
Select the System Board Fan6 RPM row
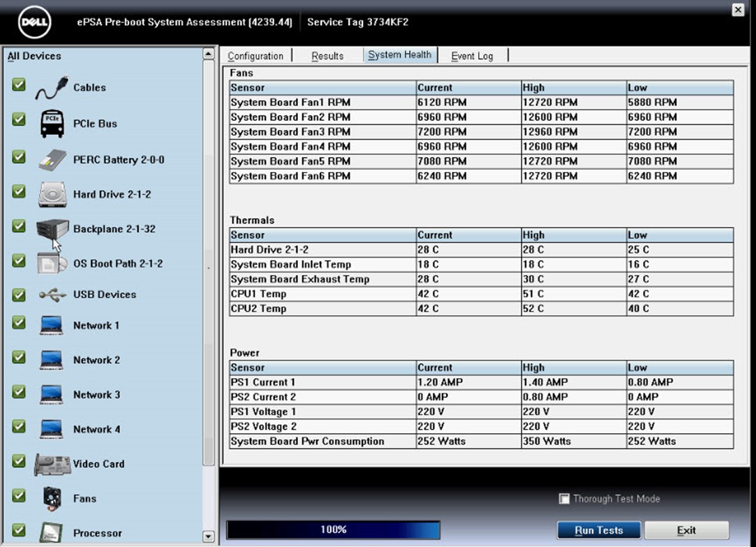click(481, 176)
